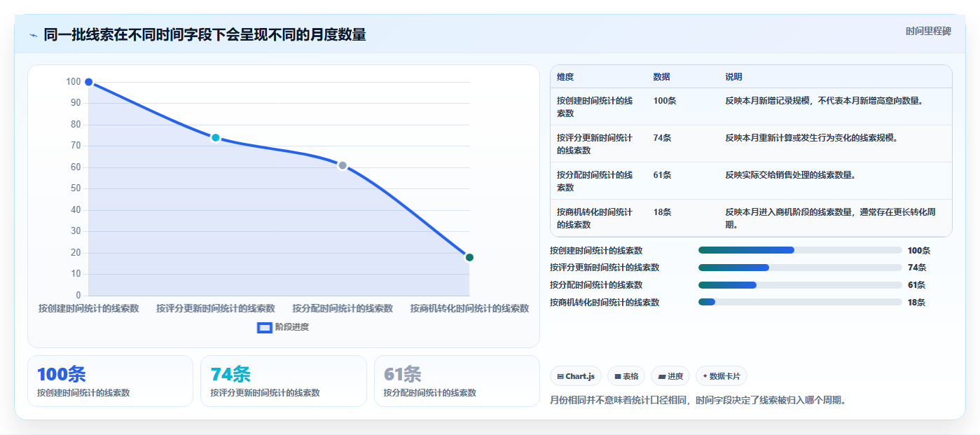Click the 维度 column header
The height and width of the screenshot is (435, 980).
tap(565, 77)
